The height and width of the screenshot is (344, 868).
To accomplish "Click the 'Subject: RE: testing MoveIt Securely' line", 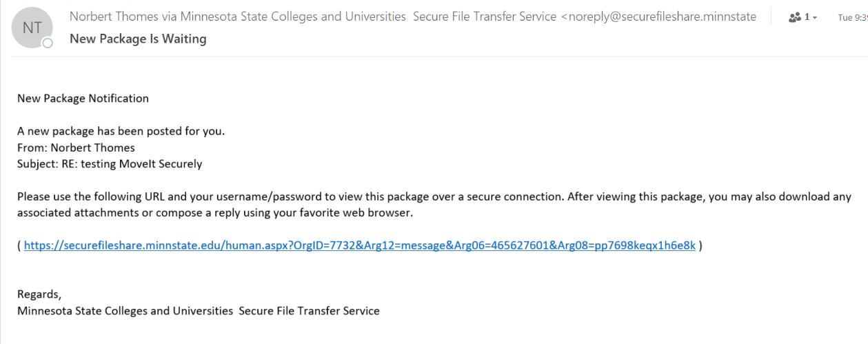I will 110,164.
